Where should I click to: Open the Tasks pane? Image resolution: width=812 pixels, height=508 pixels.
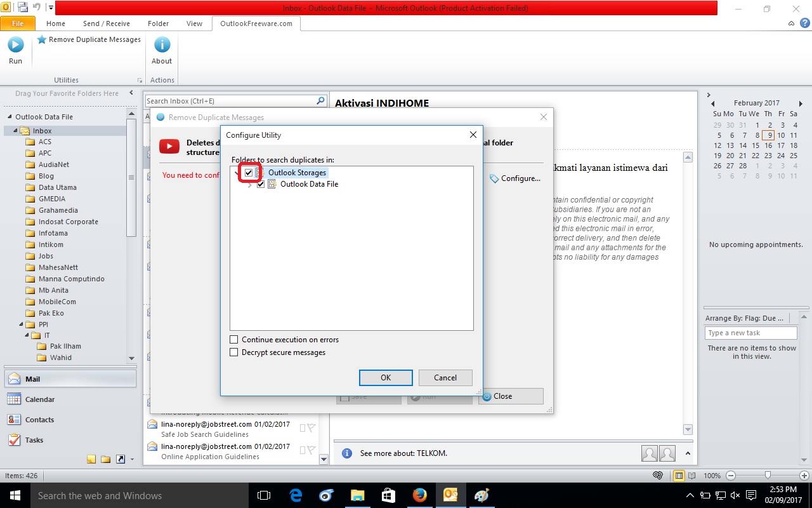tap(35, 440)
